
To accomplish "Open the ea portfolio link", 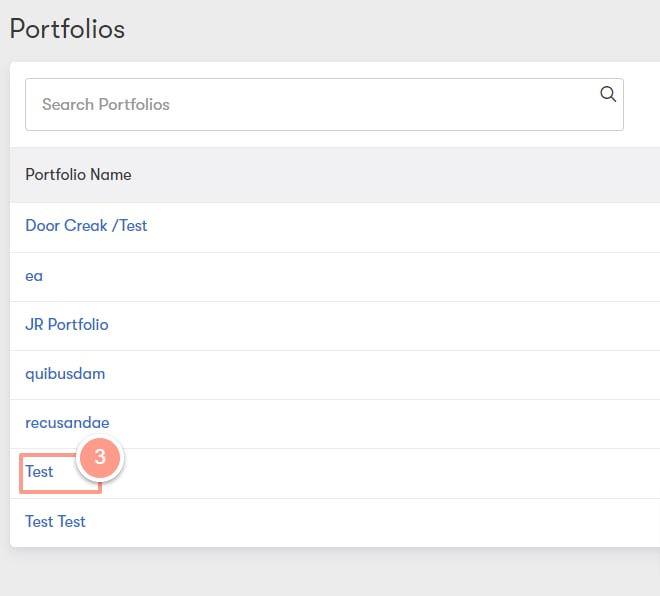I will point(34,276).
